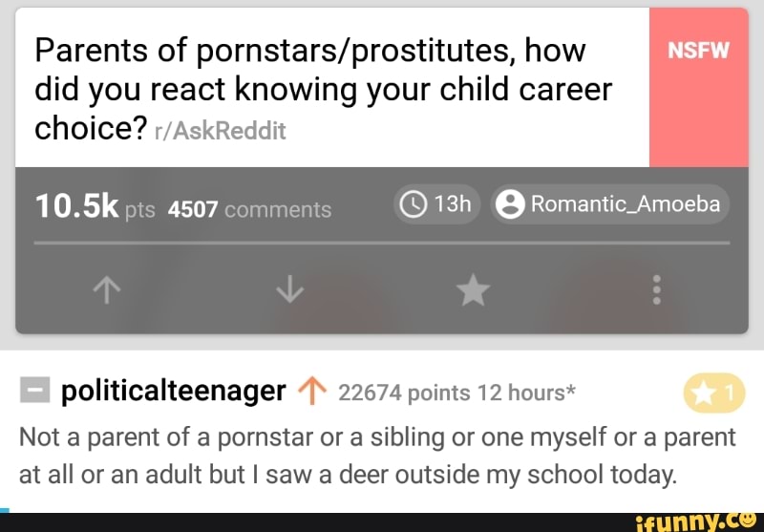
Task: Click the user avatar icon beside Romantic_Amoeba
Action: tap(512, 204)
